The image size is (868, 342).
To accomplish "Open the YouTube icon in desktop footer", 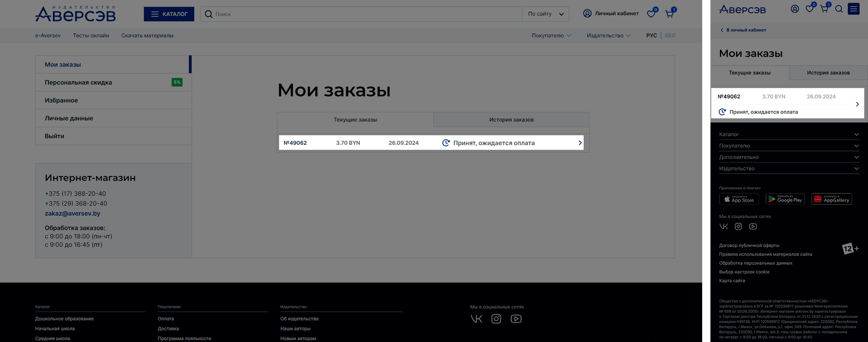I will point(515,319).
